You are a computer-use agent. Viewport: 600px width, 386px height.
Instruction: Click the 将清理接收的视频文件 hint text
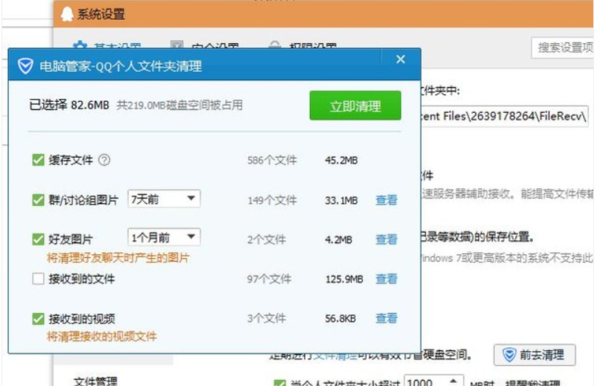tap(102, 337)
